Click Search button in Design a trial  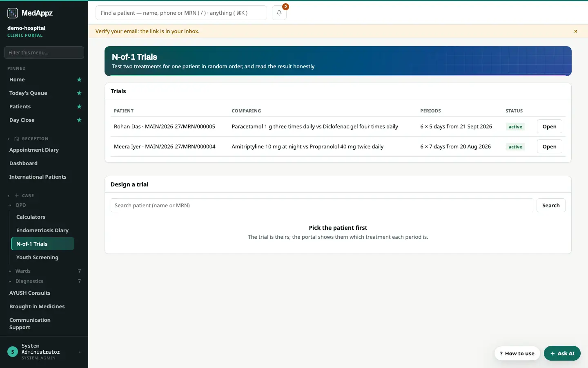pos(551,206)
